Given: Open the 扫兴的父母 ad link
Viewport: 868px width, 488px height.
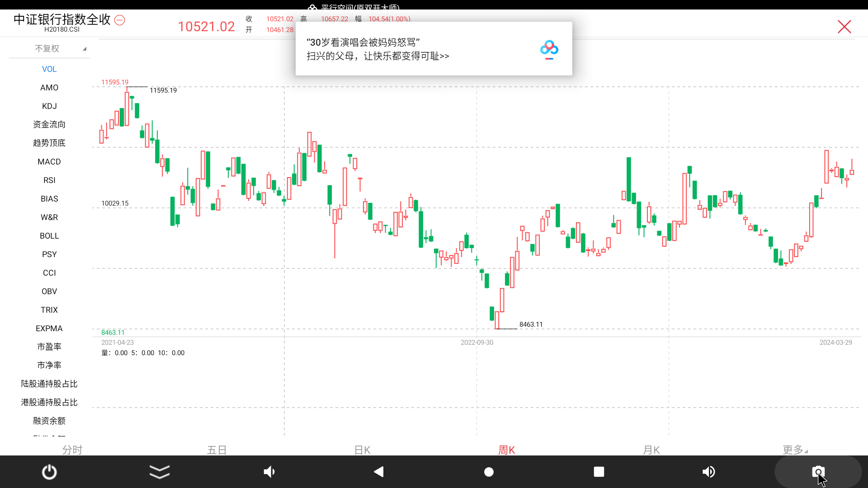Looking at the screenshot, I should (x=377, y=56).
